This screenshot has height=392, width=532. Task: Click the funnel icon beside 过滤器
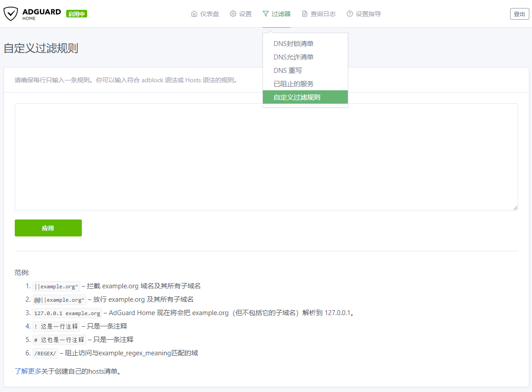266,14
